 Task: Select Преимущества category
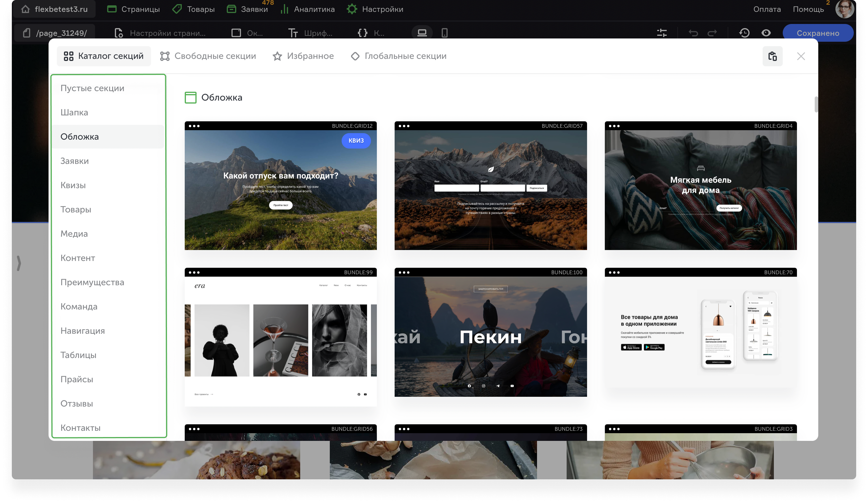[92, 282]
